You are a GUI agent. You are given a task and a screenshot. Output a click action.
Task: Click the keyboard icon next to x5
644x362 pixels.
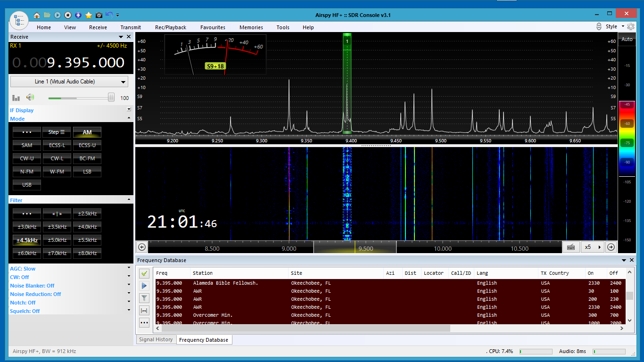571,247
